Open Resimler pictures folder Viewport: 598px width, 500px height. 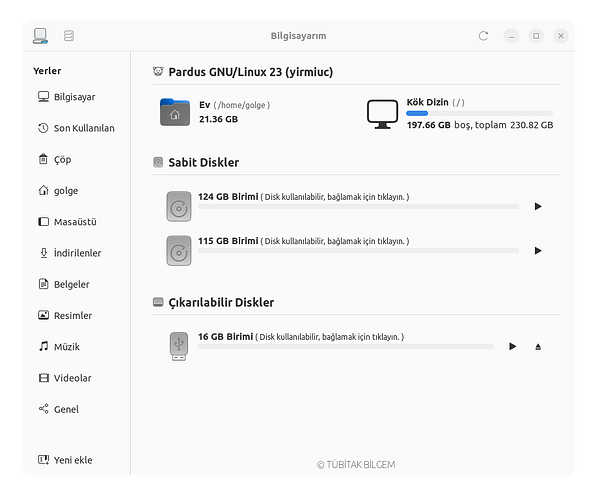pyautogui.click(x=65, y=316)
